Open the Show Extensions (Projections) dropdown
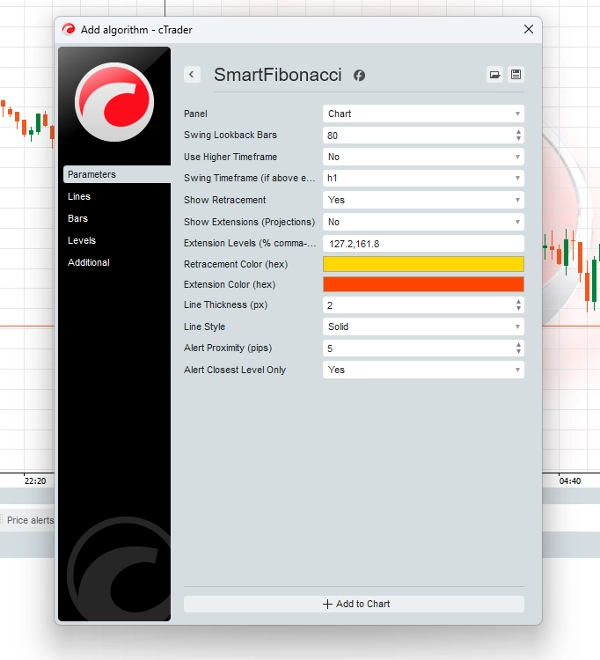Screen dimensions: 600x660 tap(424, 222)
